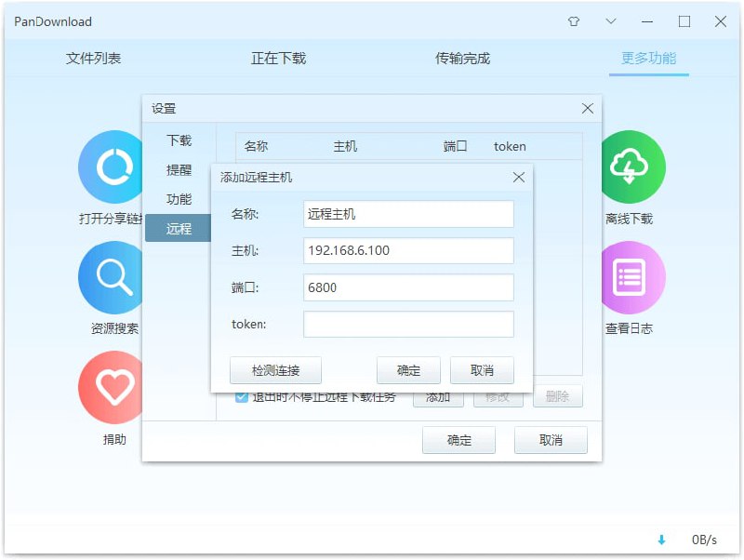Select 提醒 settings category
The height and width of the screenshot is (560, 744).
[179, 170]
